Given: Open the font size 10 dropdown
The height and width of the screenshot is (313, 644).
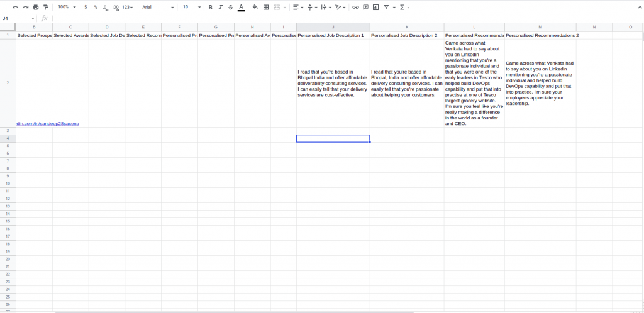Looking at the screenshot, I should [191, 7].
